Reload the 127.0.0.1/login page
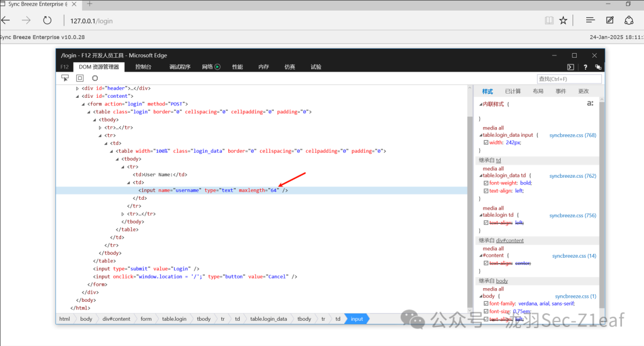 (x=47, y=20)
